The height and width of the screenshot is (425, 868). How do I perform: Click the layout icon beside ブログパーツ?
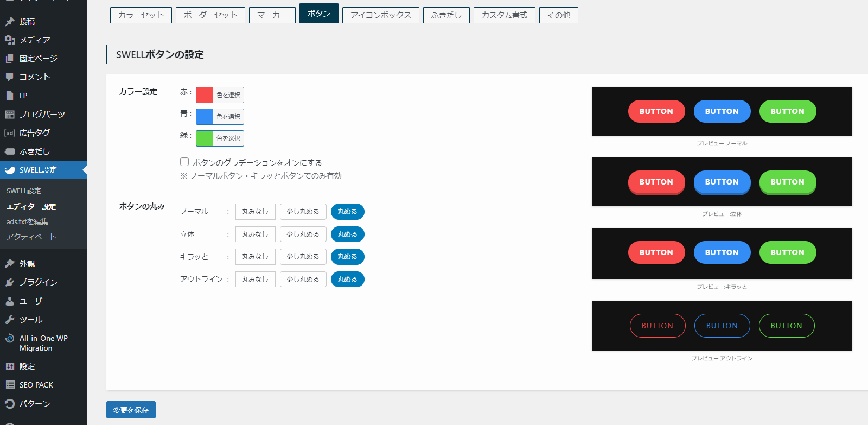pyautogui.click(x=10, y=115)
